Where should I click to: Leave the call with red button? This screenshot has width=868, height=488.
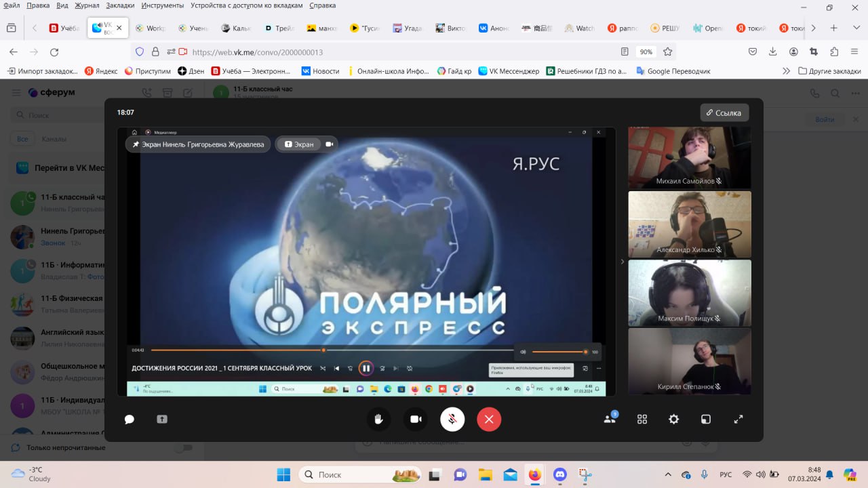point(489,420)
